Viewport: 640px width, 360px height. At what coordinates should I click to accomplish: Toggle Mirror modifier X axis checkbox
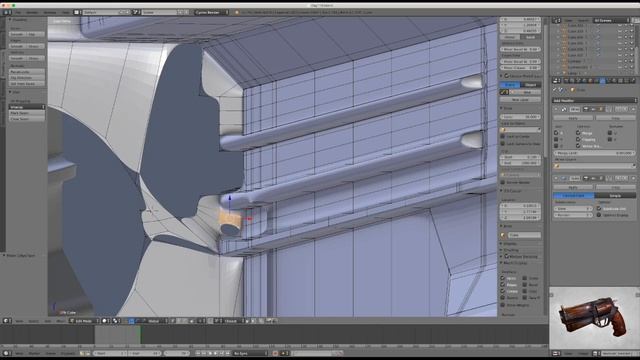[x=556, y=133]
